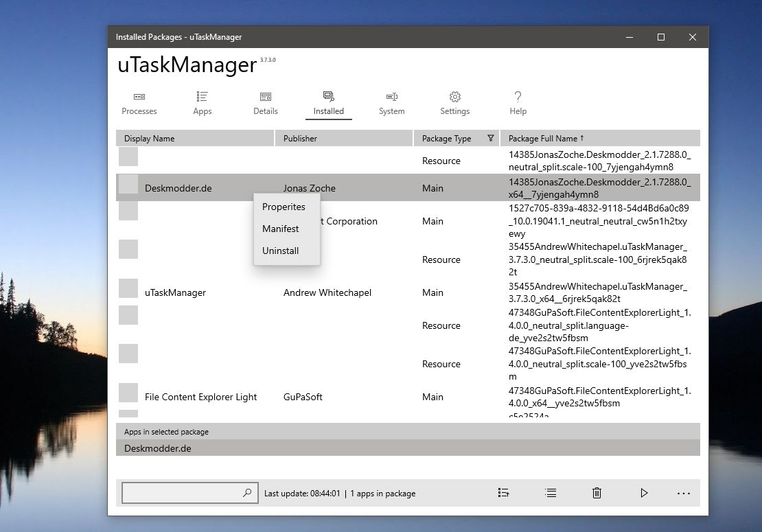This screenshot has height=532, width=762.
Task: Click the search magnifier icon
Action: [247, 493]
